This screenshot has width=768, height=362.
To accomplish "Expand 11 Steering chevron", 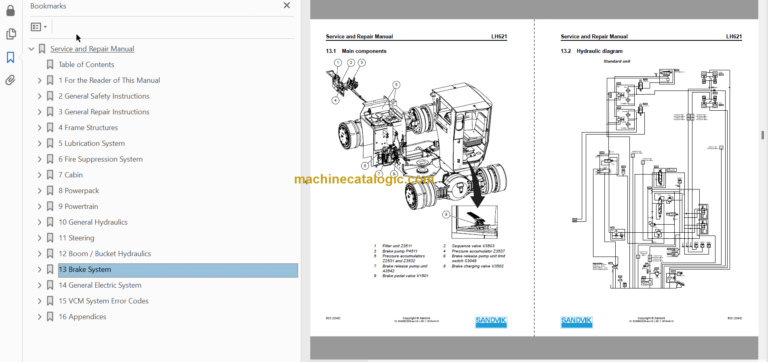I will 40,238.
